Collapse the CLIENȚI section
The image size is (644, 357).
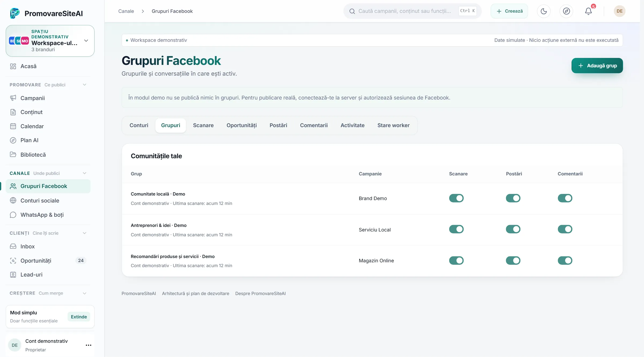(85, 233)
